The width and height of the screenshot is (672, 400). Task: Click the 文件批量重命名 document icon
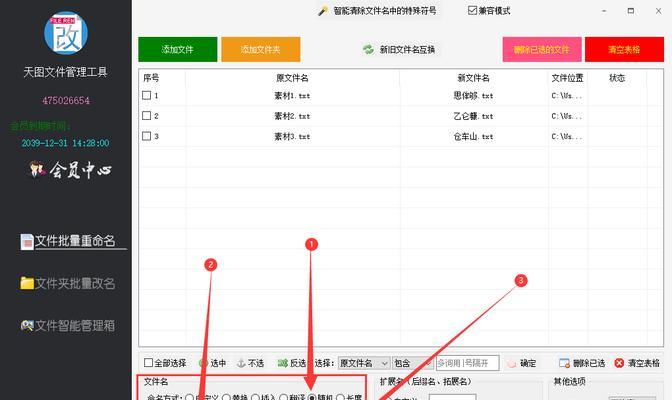[27, 242]
